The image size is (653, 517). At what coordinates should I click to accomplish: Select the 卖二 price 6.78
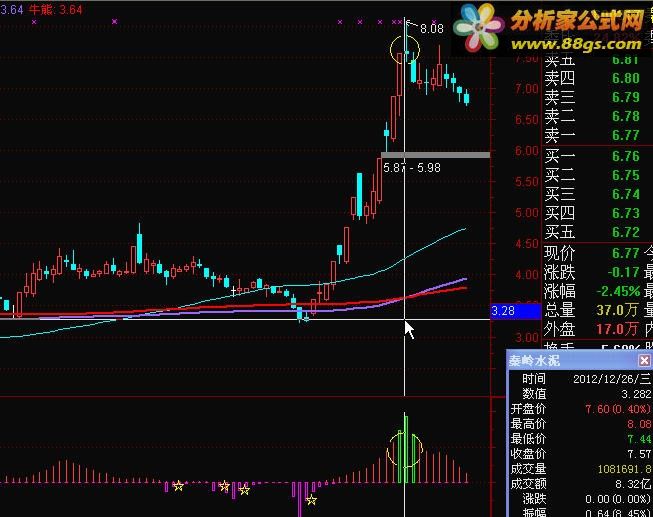coord(626,116)
